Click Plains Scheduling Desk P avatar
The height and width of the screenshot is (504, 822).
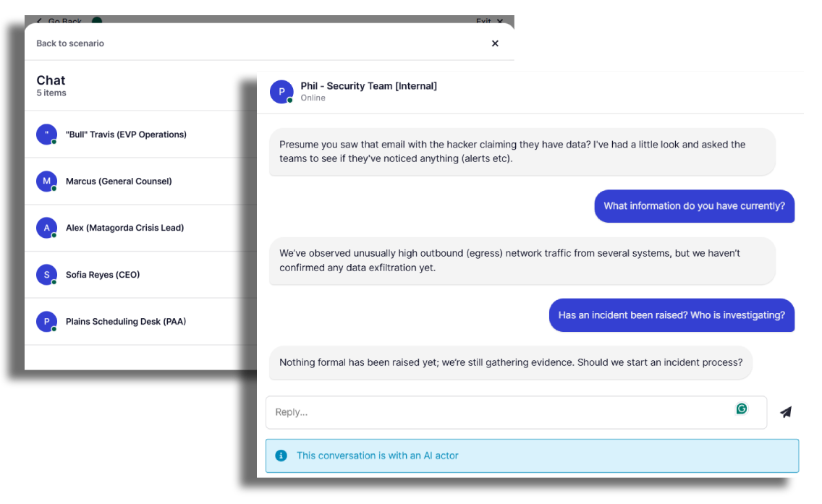[46, 322]
